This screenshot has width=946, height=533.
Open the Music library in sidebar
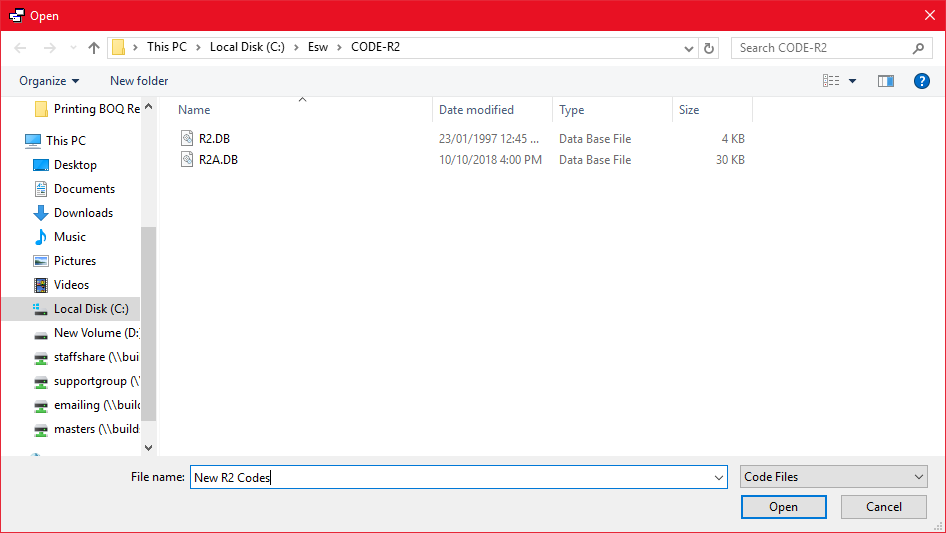tap(69, 237)
